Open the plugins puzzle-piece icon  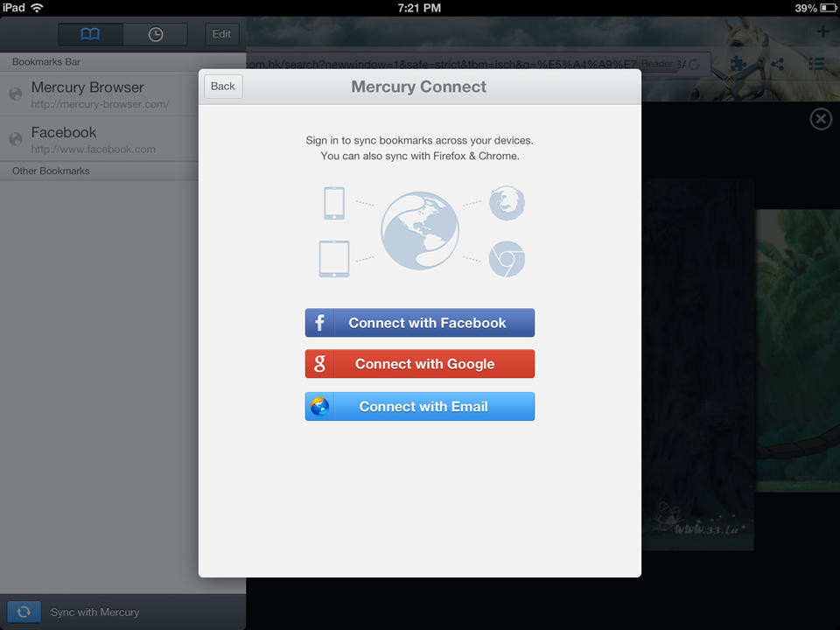738,64
